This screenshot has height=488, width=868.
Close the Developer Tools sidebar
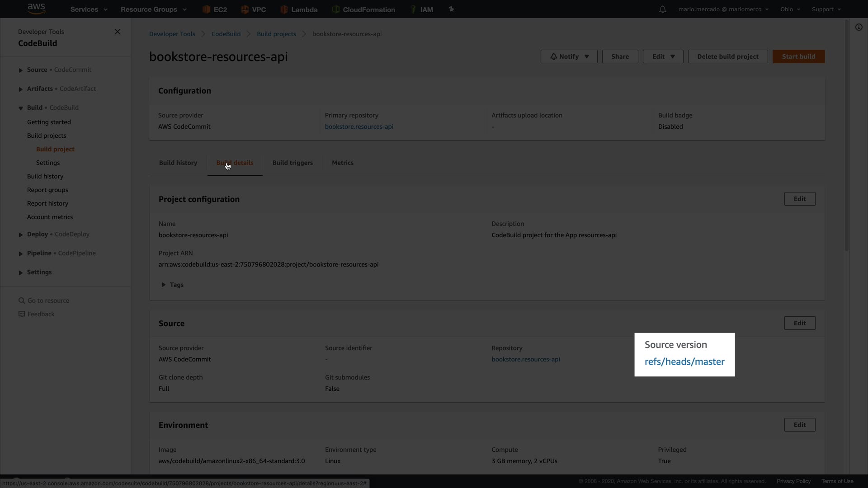pyautogui.click(x=118, y=32)
